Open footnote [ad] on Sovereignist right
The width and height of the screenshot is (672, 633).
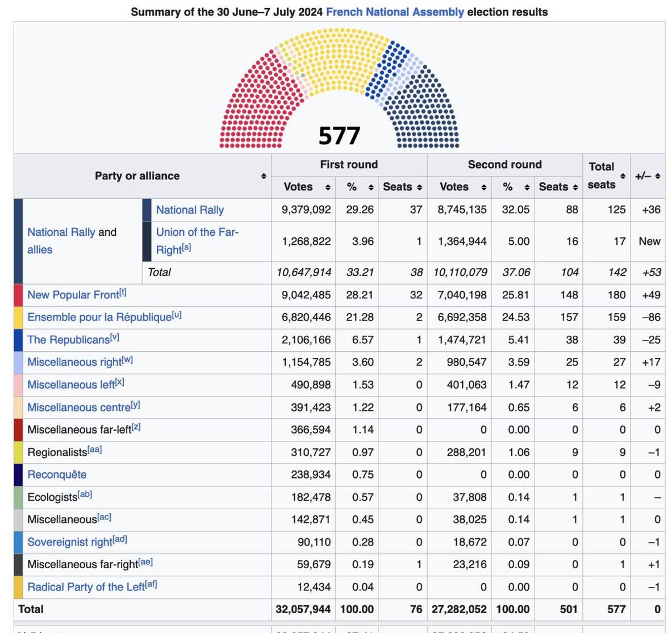coord(119,540)
